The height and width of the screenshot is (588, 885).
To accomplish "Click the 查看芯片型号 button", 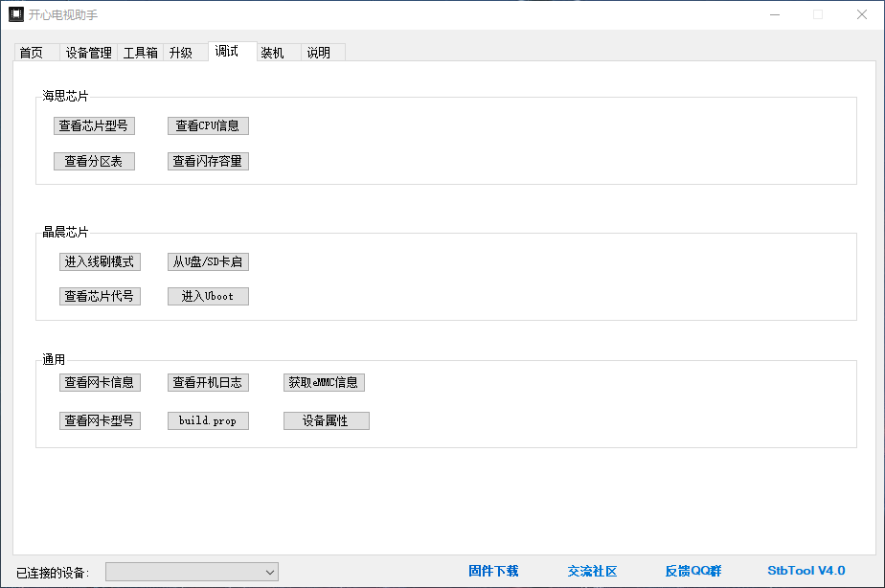I will tap(94, 125).
